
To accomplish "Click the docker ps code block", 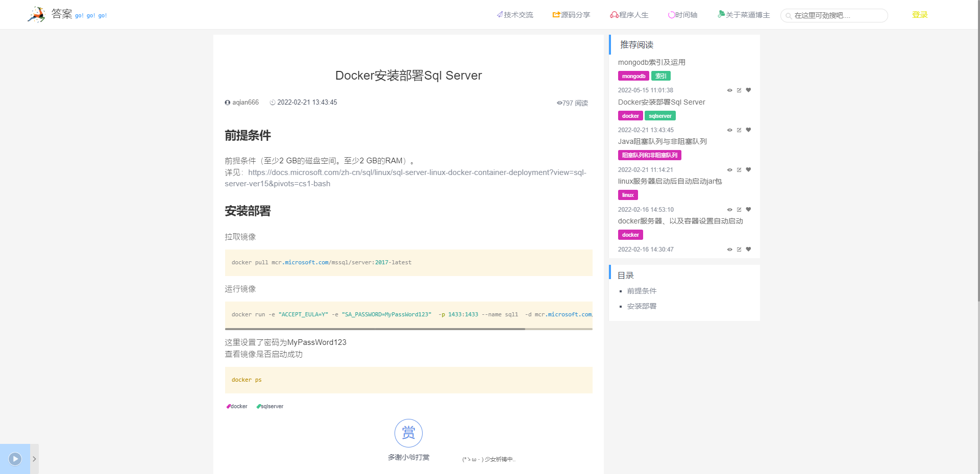I will coord(408,380).
